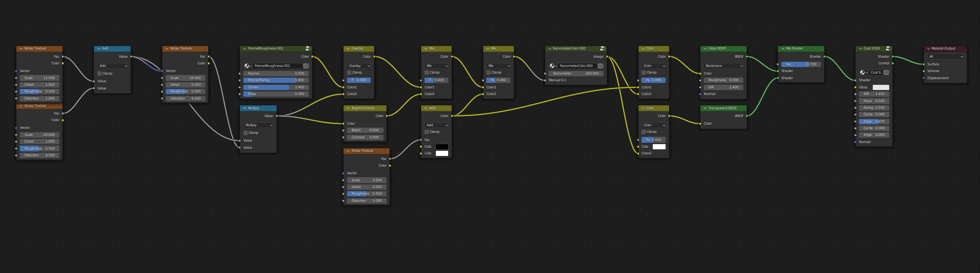Enable Clamp in Color node with factor 1.000
Screen dimensions: 980x273
point(644,73)
